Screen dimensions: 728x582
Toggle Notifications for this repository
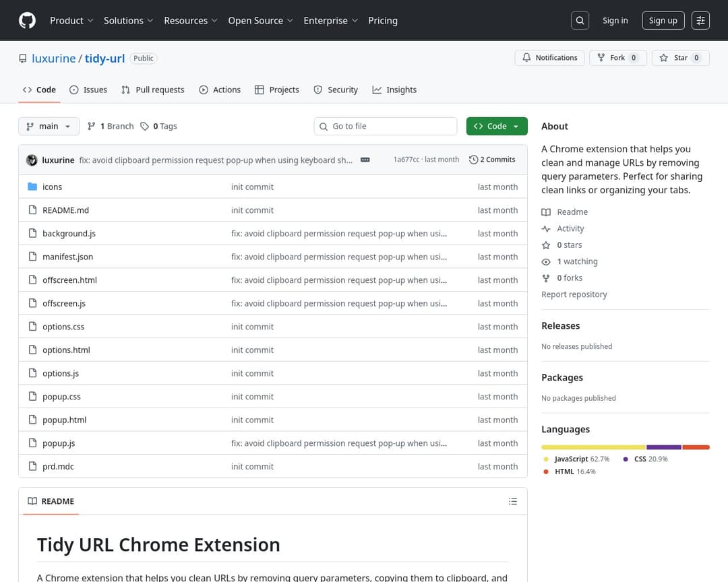tap(549, 58)
